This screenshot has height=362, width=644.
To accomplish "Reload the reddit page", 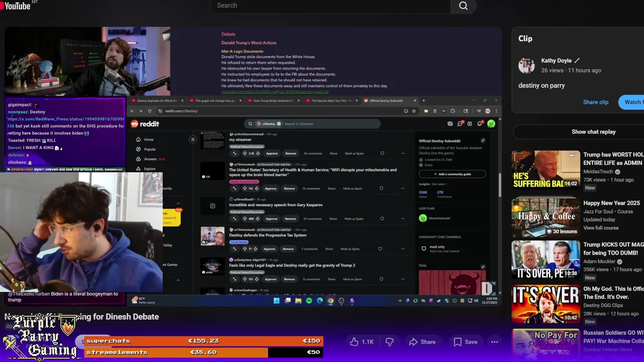I will tap(149, 111).
